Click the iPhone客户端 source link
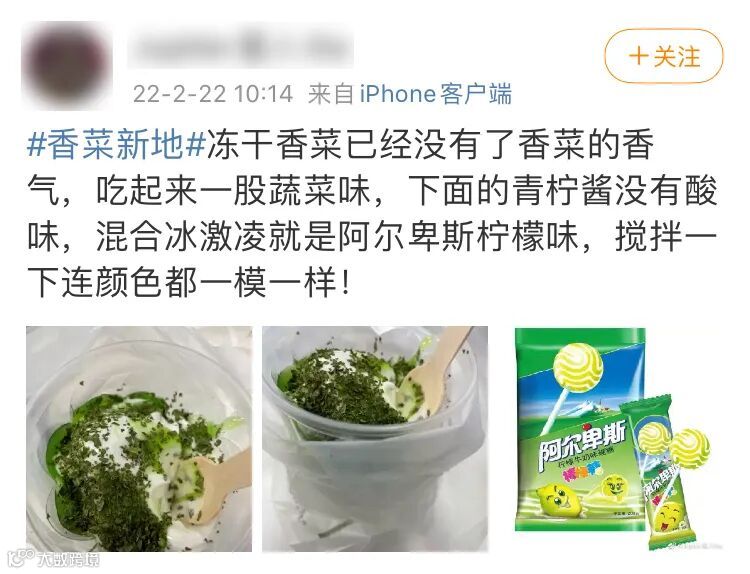This screenshot has height=574, width=750. [x=435, y=94]
